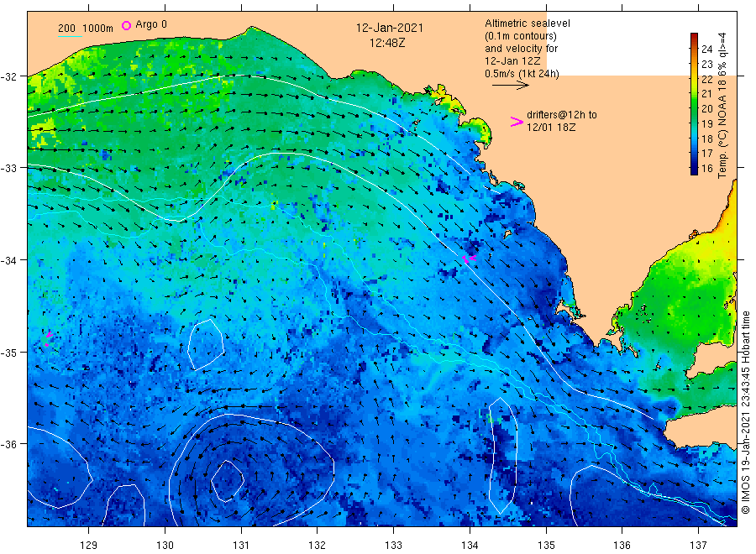Click the '-34' latitude axis label
Screen dimensions: 756x554
click(8, 260)
